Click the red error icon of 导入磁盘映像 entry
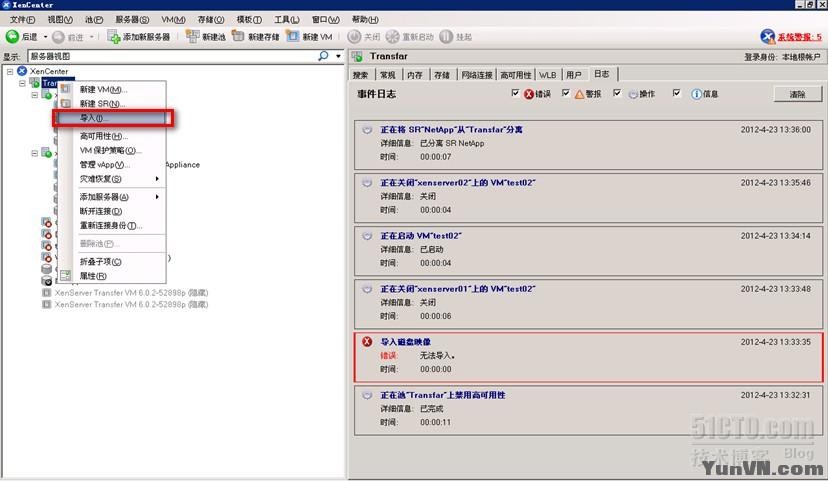Image resolution: width=828 pixels, height=481 pixels. pyautogui.click(x=367, y=342)
